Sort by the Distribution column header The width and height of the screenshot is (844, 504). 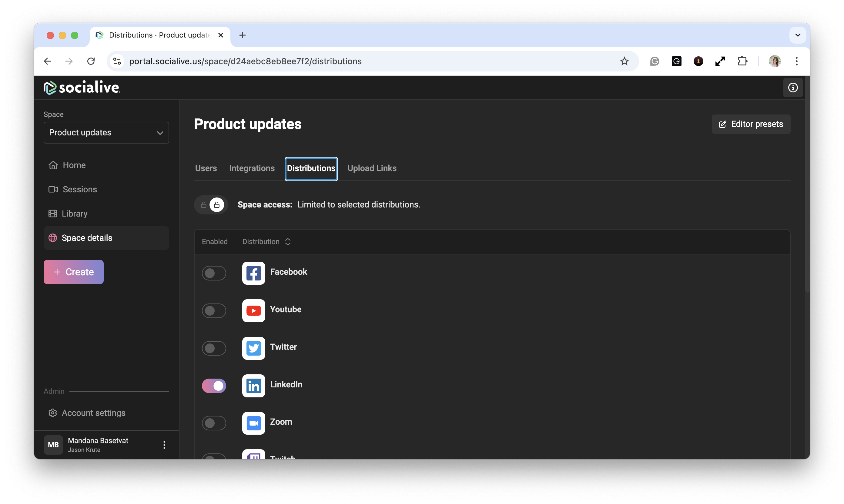coord(266,241)
